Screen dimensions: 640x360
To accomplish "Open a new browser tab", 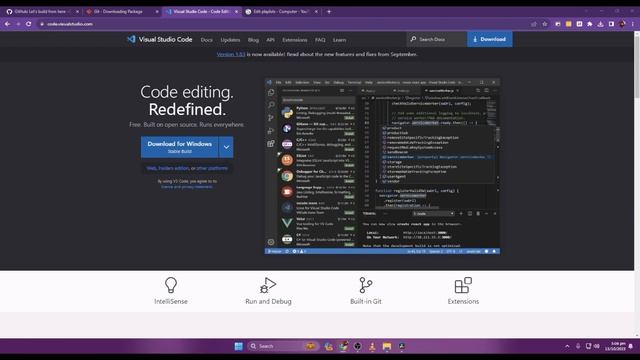I will [329, 12].
